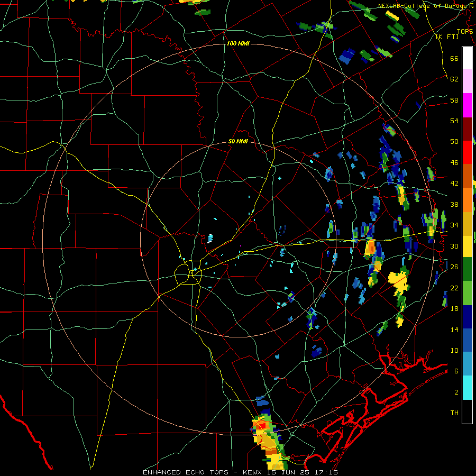Click the dark red maroon legend band
Viewport: 476px width, 476px height.
pos(467,129)
